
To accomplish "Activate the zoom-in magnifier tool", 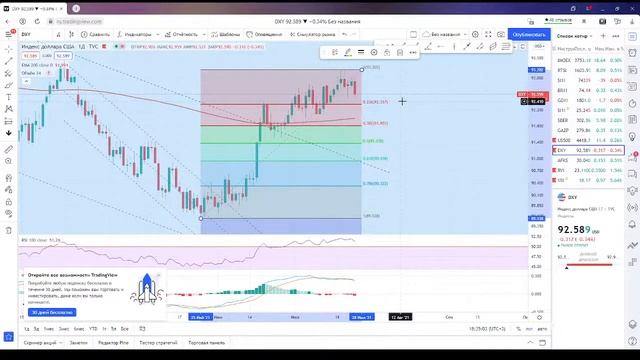I will tap(9, 161).
